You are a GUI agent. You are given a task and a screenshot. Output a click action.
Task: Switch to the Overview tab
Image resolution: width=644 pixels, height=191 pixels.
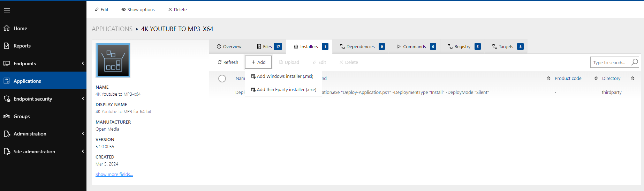click(229, 46)
